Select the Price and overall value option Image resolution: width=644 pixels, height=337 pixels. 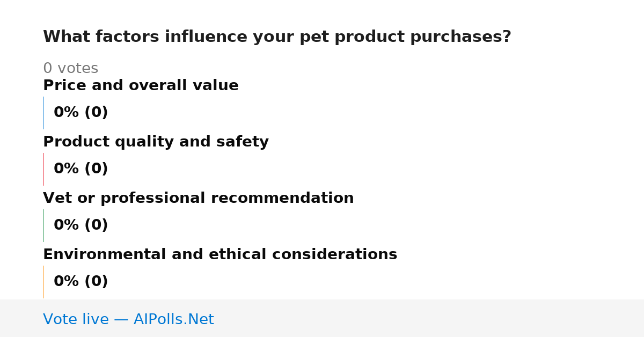coord(141,85)
